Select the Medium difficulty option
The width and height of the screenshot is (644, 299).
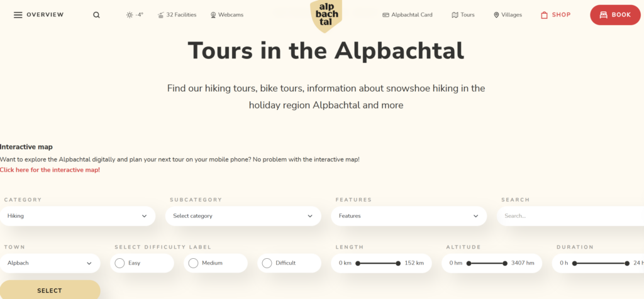tap(193, 263)
